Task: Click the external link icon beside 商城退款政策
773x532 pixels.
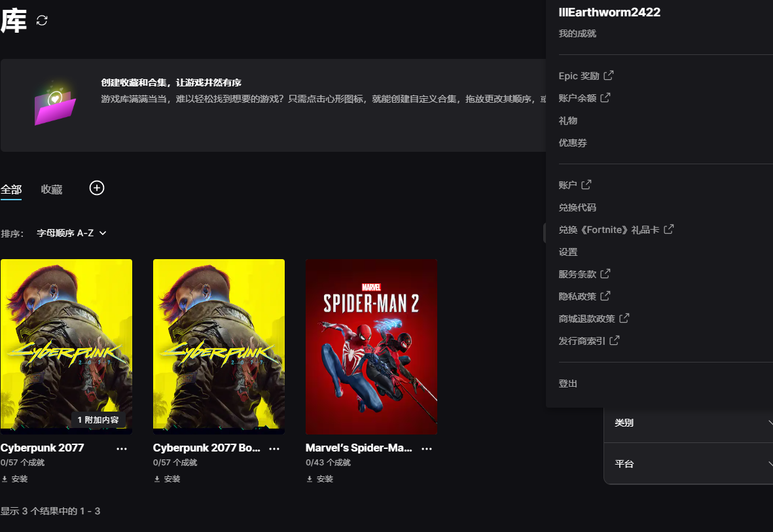Action: (624, 318)
